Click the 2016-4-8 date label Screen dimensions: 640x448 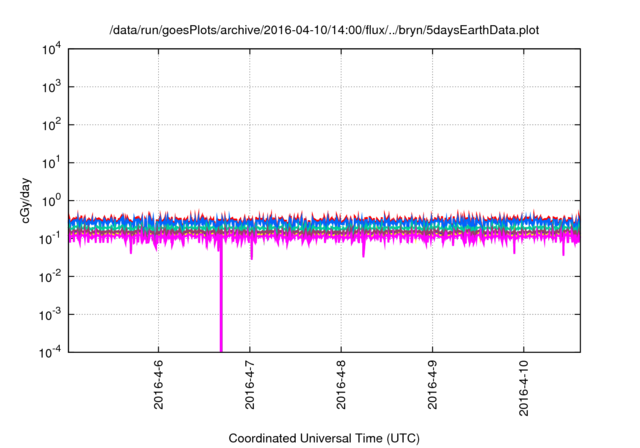coord(341,384)
